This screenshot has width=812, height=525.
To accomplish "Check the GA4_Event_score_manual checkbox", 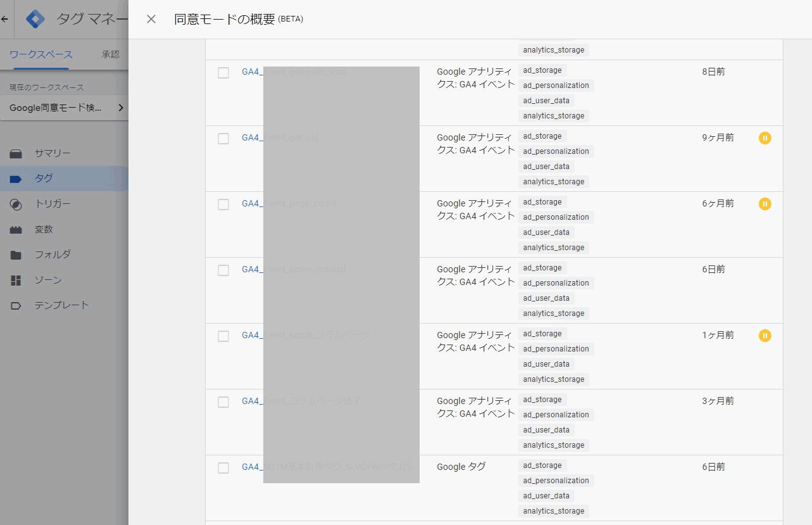I will click(223, 270).
